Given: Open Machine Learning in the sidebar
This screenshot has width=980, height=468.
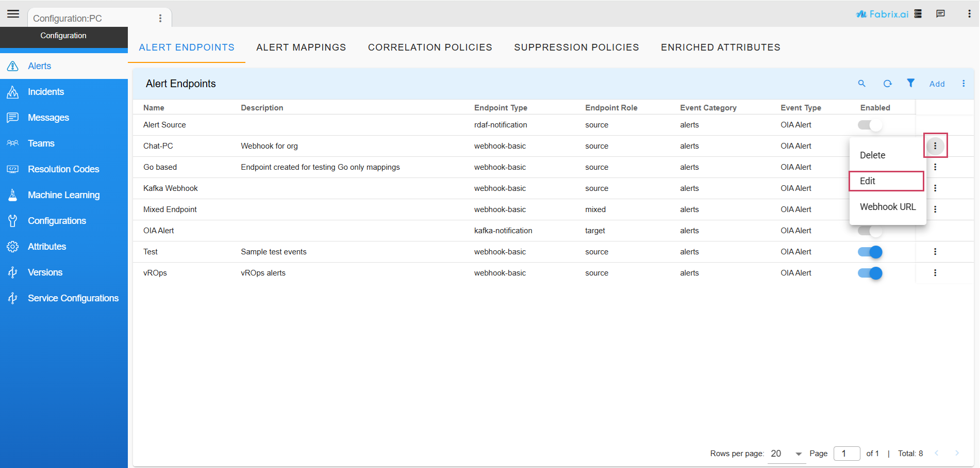Looking at the screenshot, I should (64, 195).
